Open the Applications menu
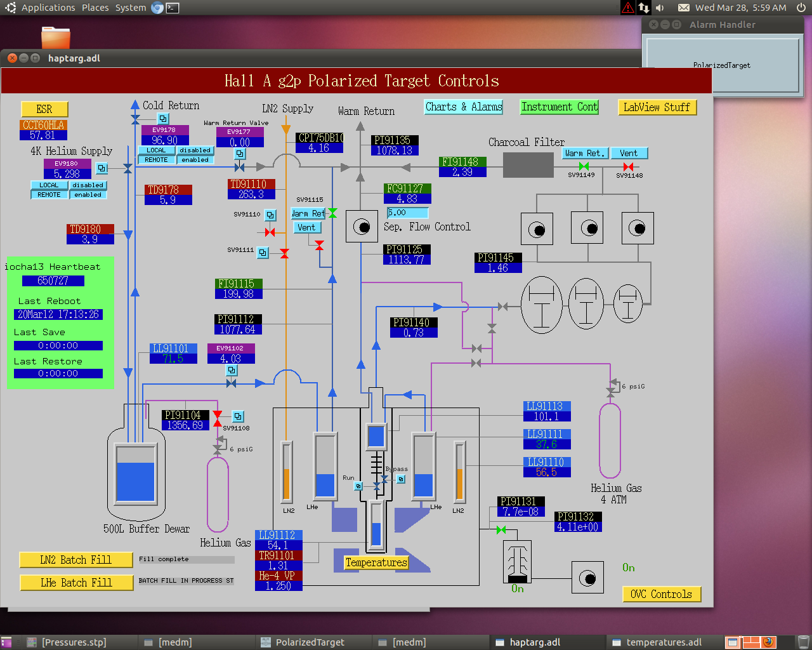 48,8
